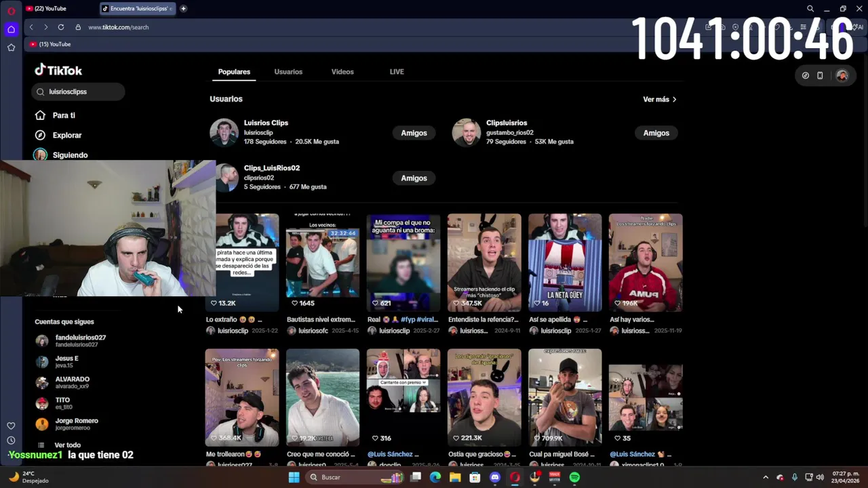The image size is (868, 488).
Task: Open Opera sidebar history clock icon
Action: tap(11, 441)
